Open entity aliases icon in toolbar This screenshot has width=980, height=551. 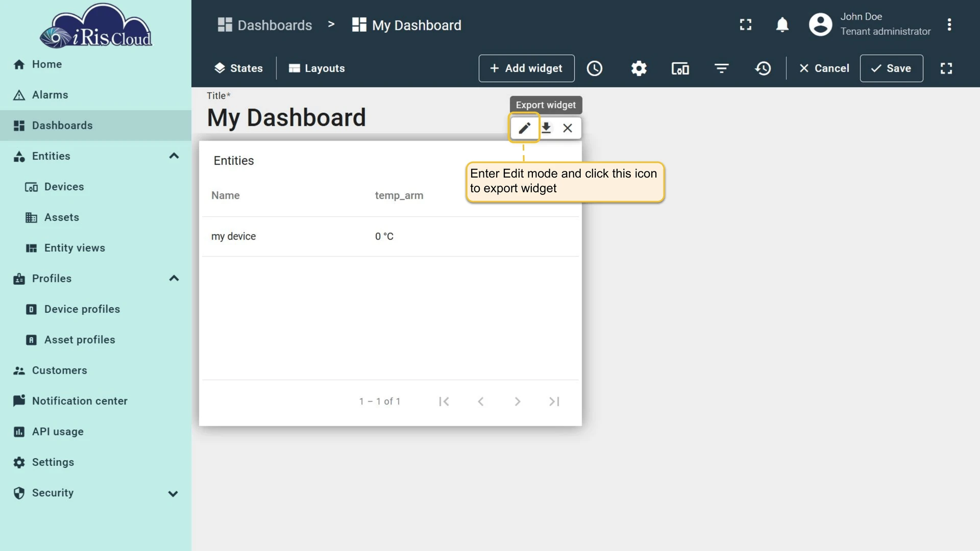680,68
